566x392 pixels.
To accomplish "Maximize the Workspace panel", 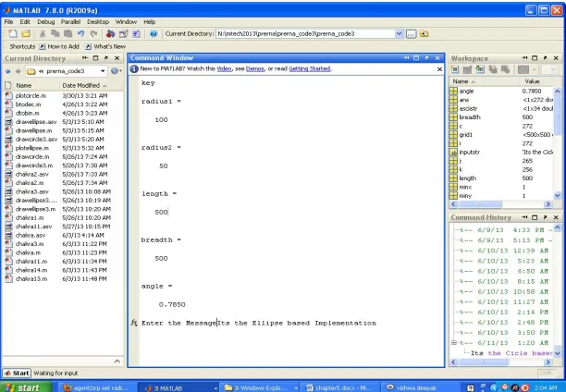I will pos(535,57).
